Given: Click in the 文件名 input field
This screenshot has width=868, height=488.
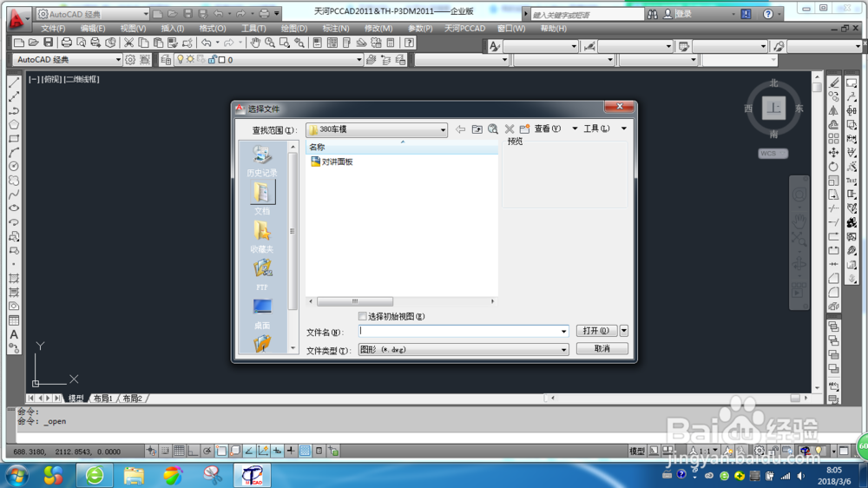Looking at the screenshot, I should [x=459, y=331].
